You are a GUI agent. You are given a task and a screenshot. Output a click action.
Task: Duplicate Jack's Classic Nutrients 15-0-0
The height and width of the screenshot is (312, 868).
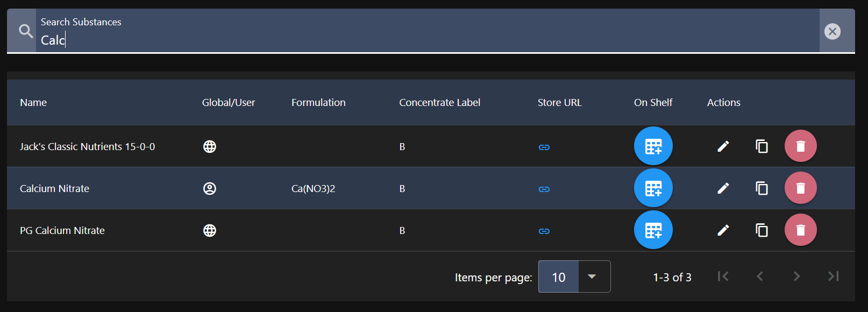coord(762,146)
